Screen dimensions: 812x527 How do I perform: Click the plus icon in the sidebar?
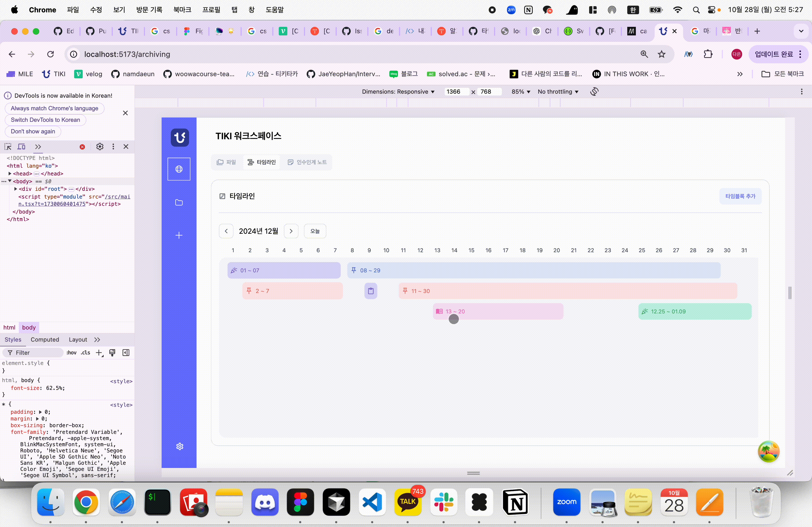(x=179, y=235)
